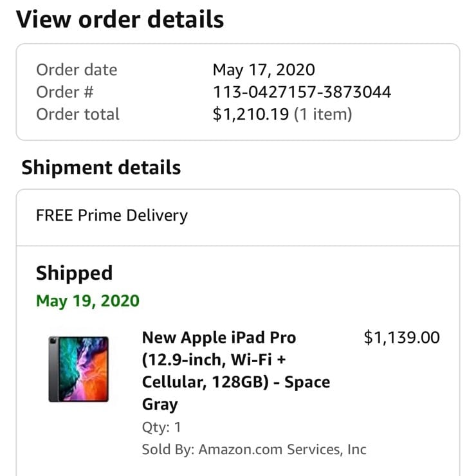Click the Shipment details section heading
Image resolution: width=476 pixels, height=476 pixels.
pos(101,168)
